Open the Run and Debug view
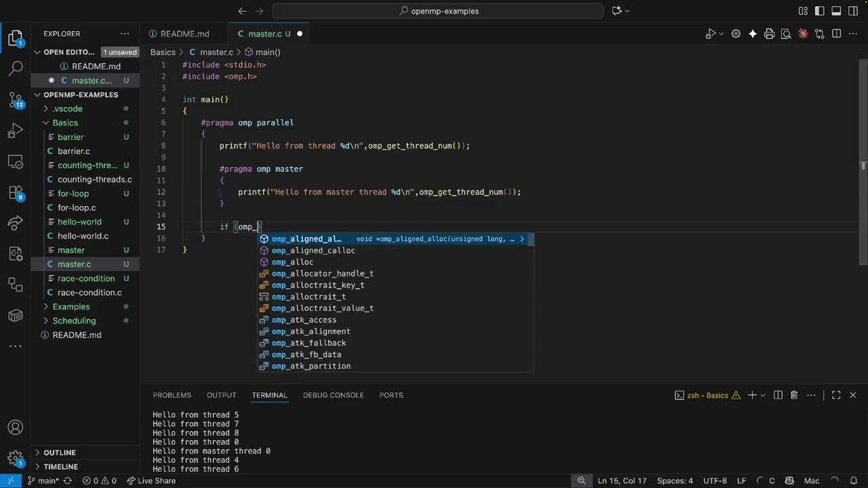The width and height of the screenshot is (868, 488). [15, 131]
